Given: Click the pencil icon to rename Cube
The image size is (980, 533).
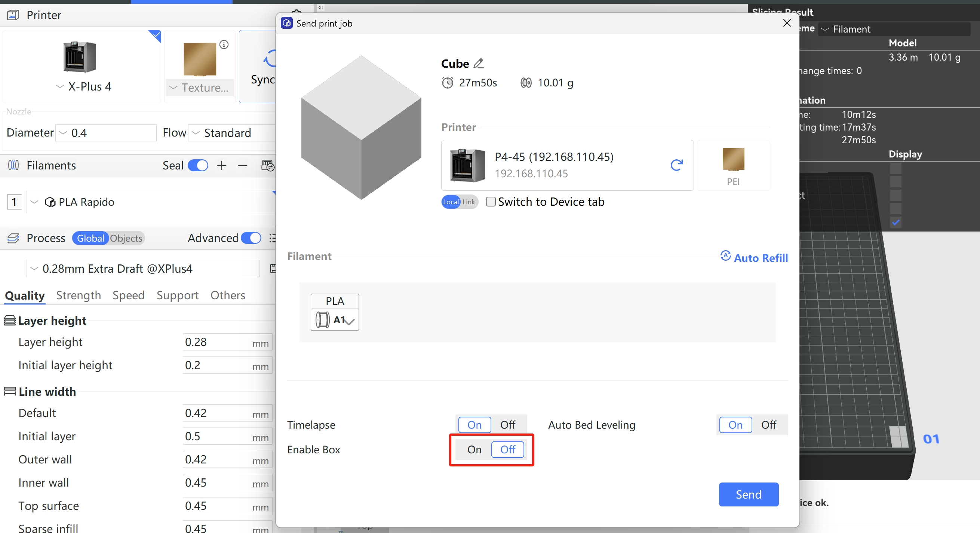Looking at the screenshot, I should click(x=478, y=64).
